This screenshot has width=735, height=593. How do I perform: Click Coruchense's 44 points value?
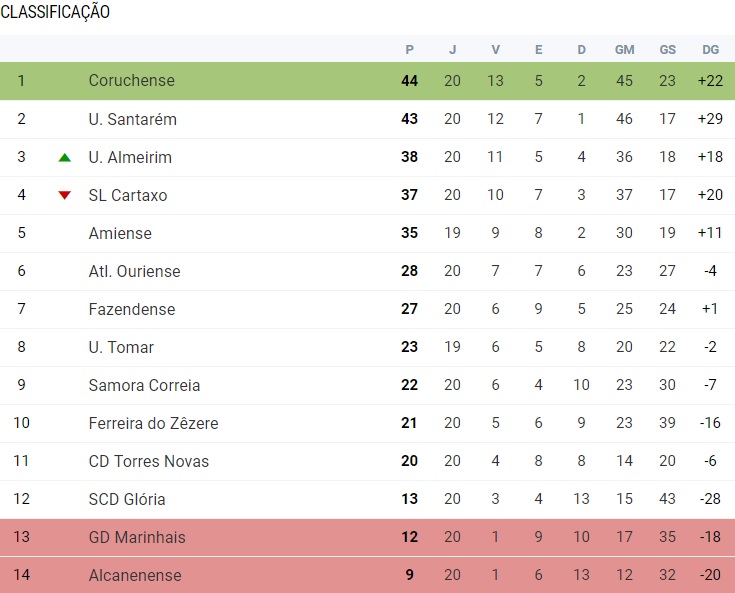point(409,81)
